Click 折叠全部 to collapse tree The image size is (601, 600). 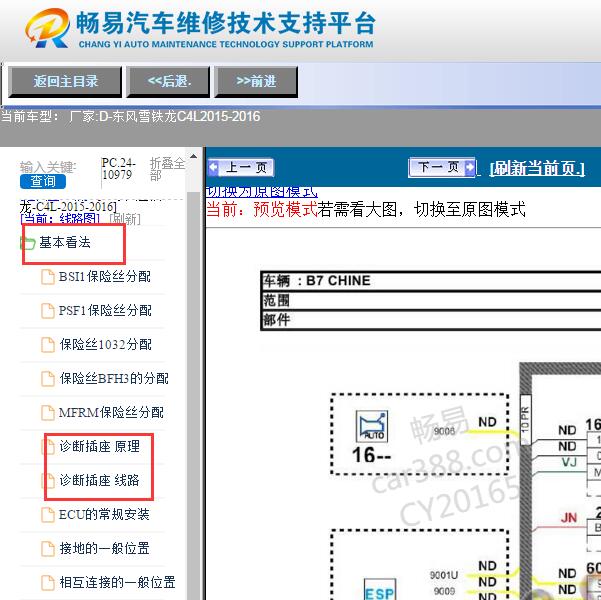[x=167, y=169]
